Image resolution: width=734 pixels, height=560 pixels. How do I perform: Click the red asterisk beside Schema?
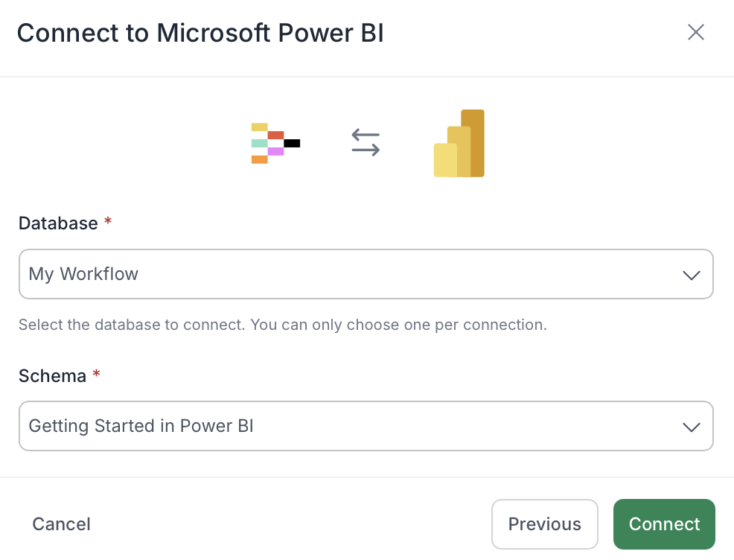[97, 373]
